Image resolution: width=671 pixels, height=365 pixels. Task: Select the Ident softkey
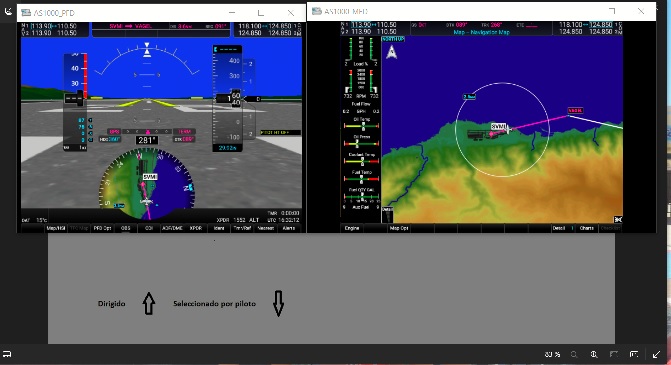tap(219, 228)
